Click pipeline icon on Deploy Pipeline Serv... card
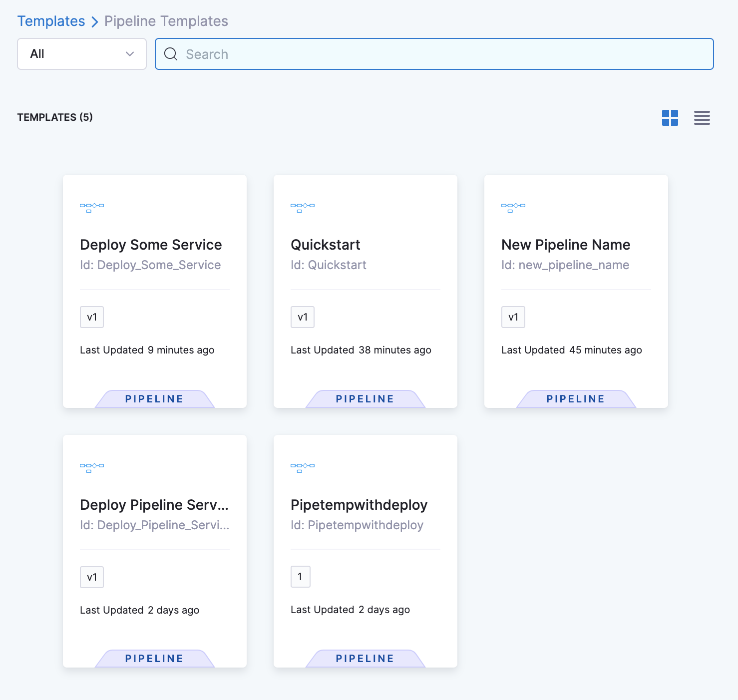The width and height of the screenshot is (738, 700). 92,467
